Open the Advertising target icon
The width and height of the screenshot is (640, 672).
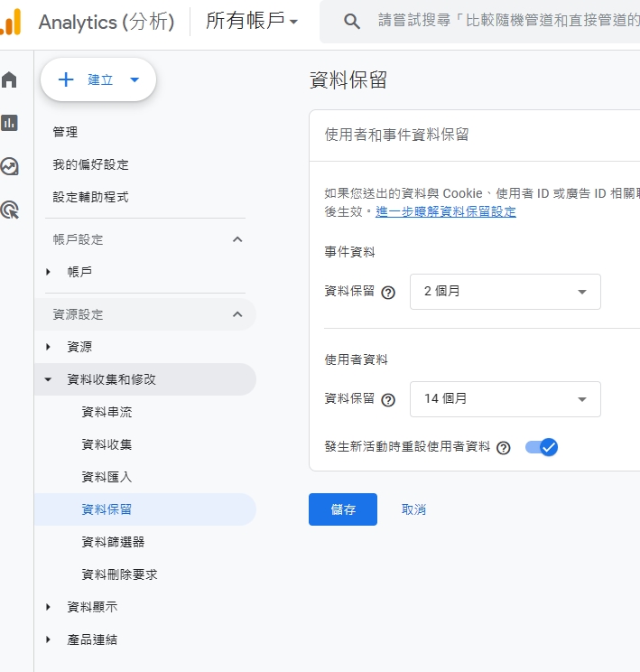click(x=10, y=210)
